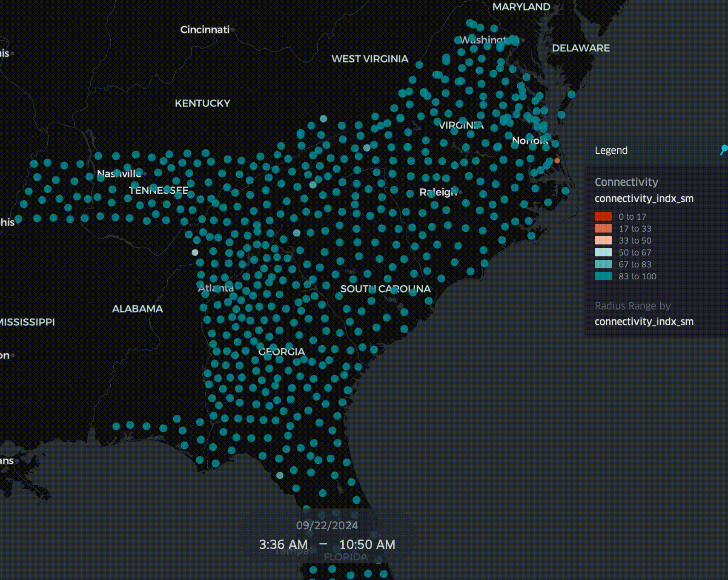The height and width of the screenshot is (580, 728).
Task: Click the pin icon beside Legend
Action: (x=723, y=149)
